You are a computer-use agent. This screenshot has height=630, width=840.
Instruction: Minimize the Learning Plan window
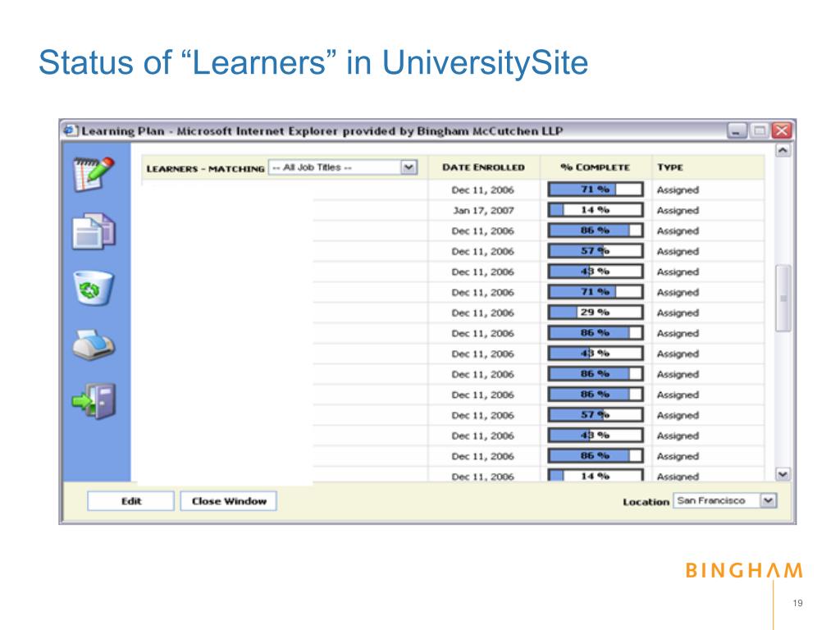pyautogui.click(x=737, y=130)
